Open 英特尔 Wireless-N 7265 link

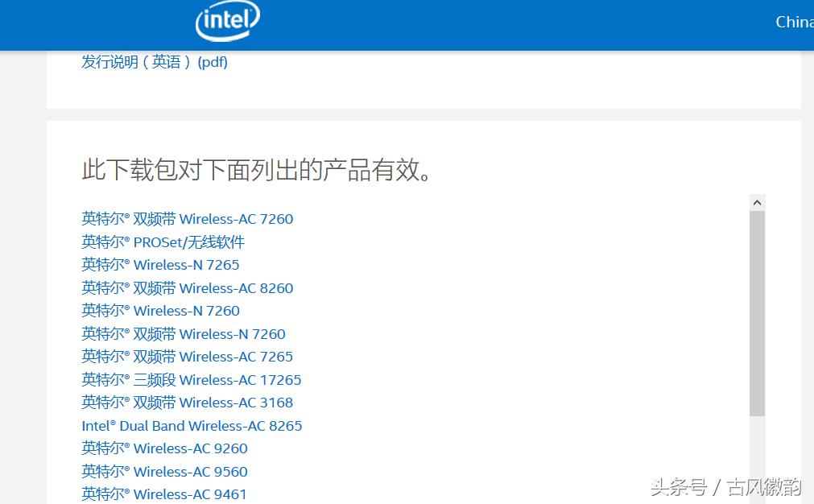pyautogui.click(x=160, y=265)
